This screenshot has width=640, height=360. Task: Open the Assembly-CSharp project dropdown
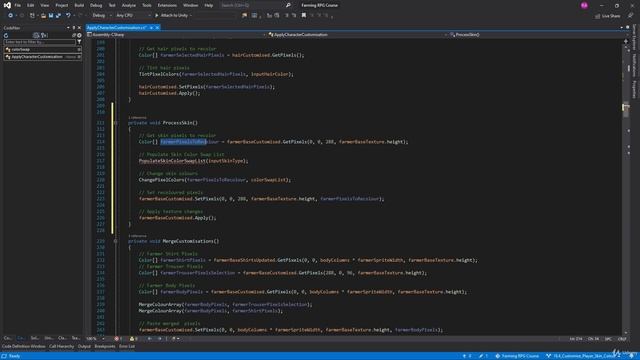click(176, 35)
